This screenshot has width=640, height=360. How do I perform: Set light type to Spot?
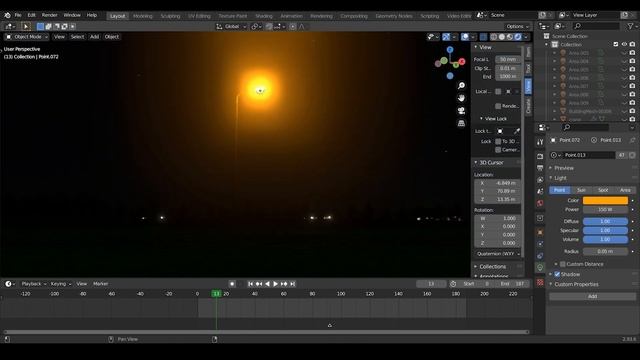coord(603,190)
